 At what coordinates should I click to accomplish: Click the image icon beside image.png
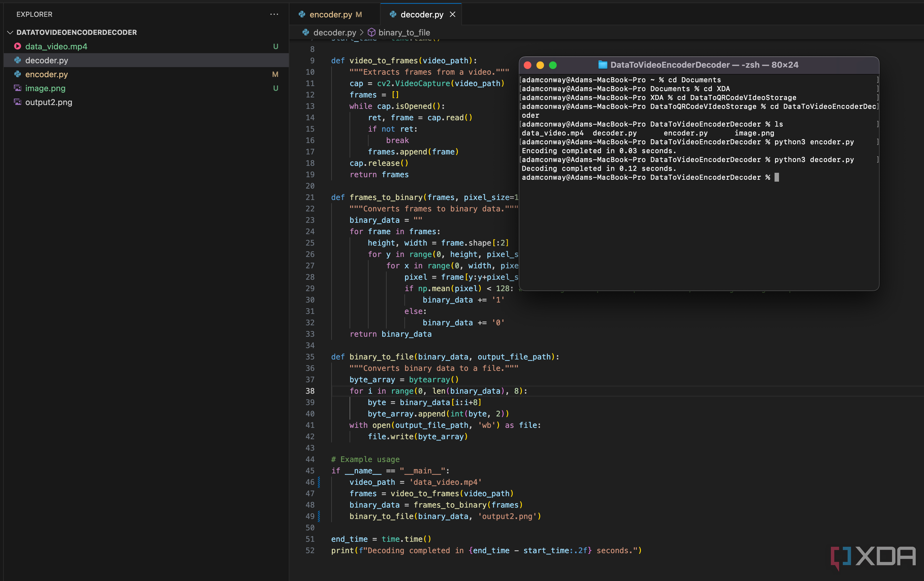(x=18, y=88)
